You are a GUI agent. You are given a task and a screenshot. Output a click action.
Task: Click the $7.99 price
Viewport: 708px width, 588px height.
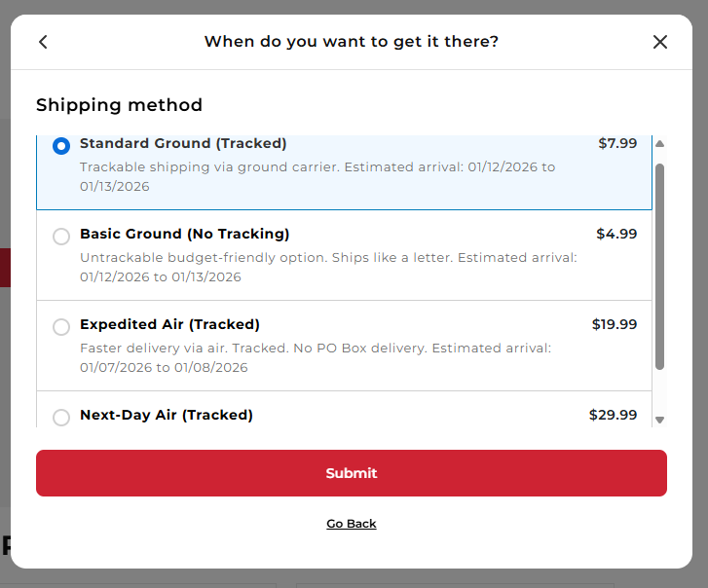pyautogui.click(x=617, y=143)
